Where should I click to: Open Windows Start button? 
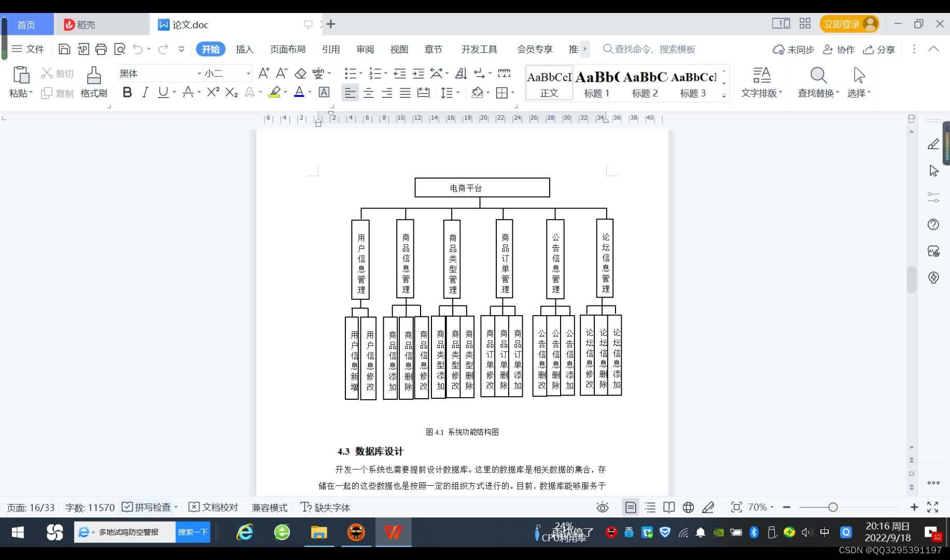pyautogui.click(x=18, y=533)
